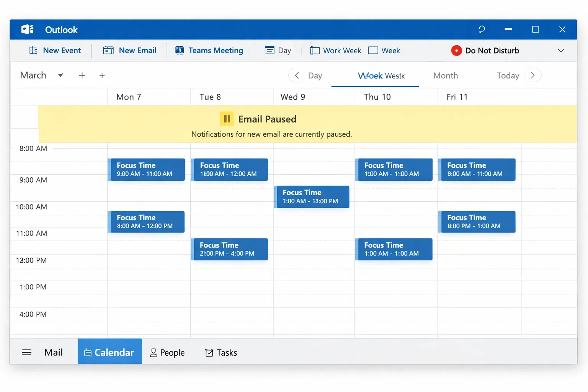Expand the March month dropdown arrow

click(60, 75)
